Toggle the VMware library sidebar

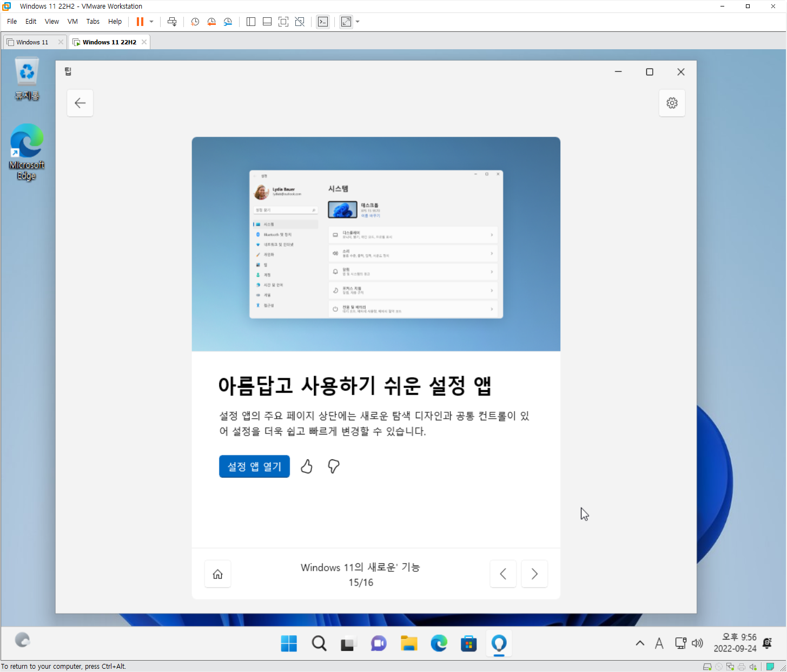(251, 22)
